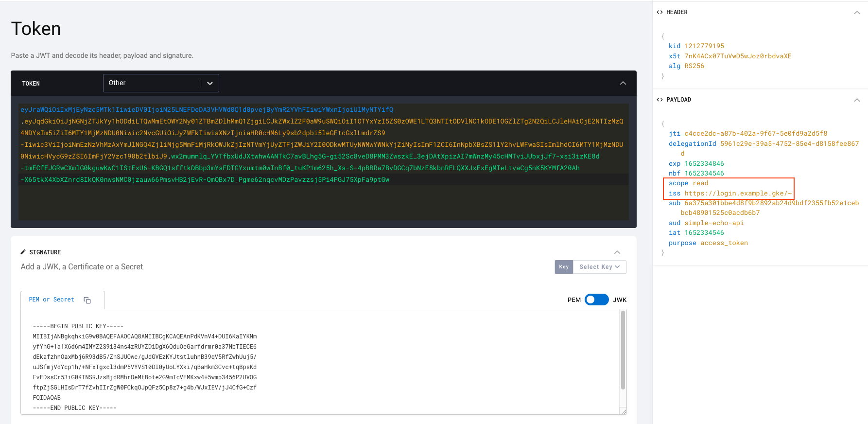Click the BEGIN PUBLIC KEY line
Viewport: 868px width, 424px height.
pos(78,326)
